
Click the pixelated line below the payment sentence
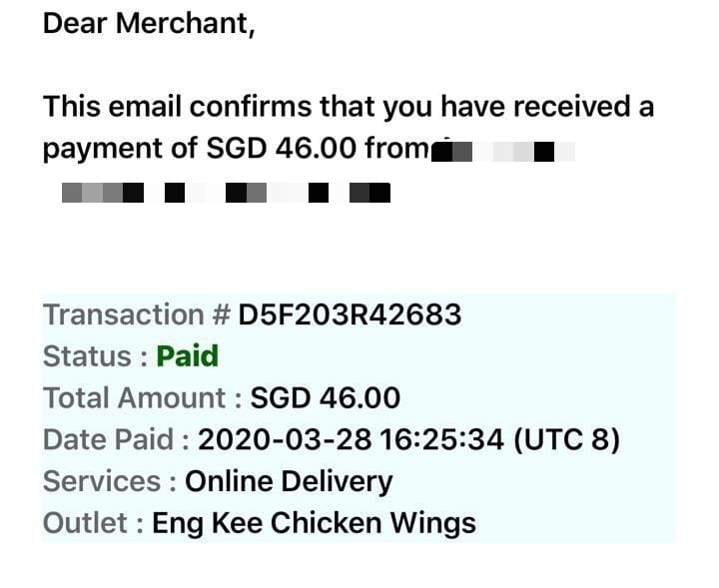(225, 193)
